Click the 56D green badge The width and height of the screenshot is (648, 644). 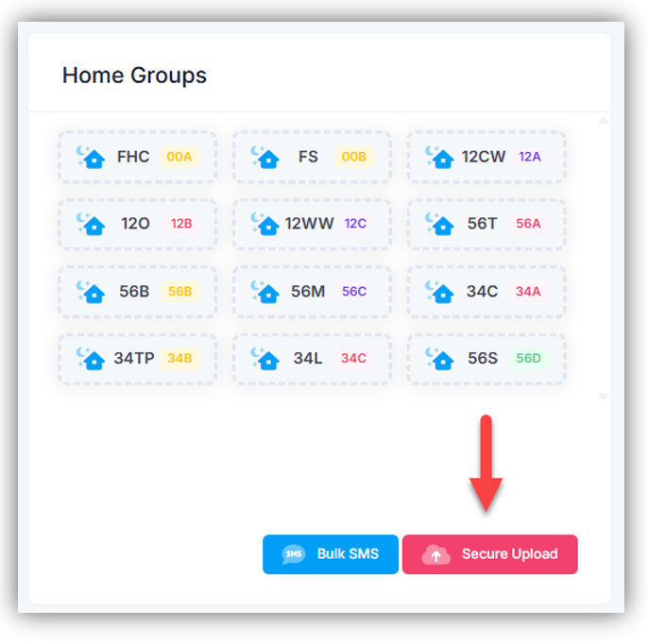click(x=529, y=359)
